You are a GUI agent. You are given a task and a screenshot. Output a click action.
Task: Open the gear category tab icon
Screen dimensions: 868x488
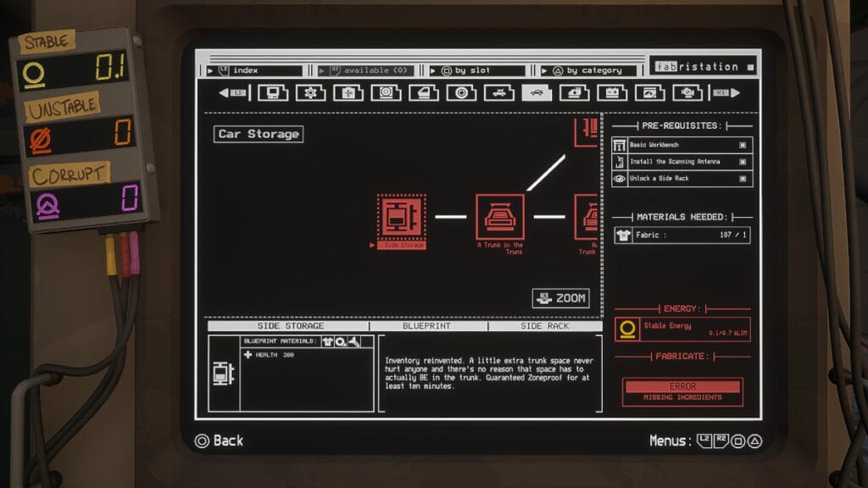coord(310,93)
